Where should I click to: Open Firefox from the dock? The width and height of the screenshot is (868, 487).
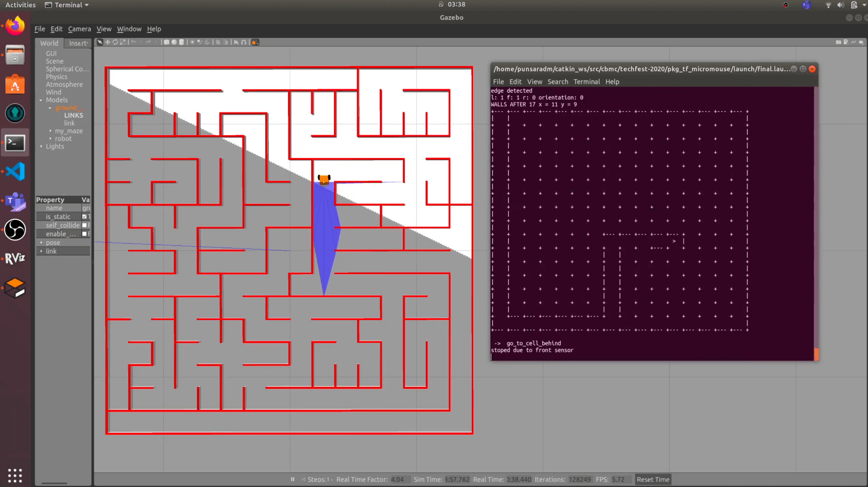15,26
